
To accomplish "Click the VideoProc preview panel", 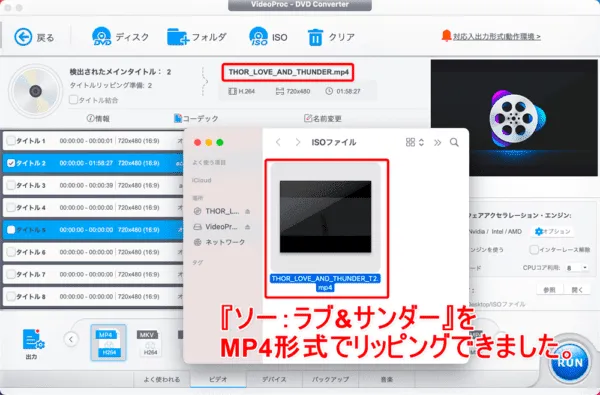I will (514, 118).
